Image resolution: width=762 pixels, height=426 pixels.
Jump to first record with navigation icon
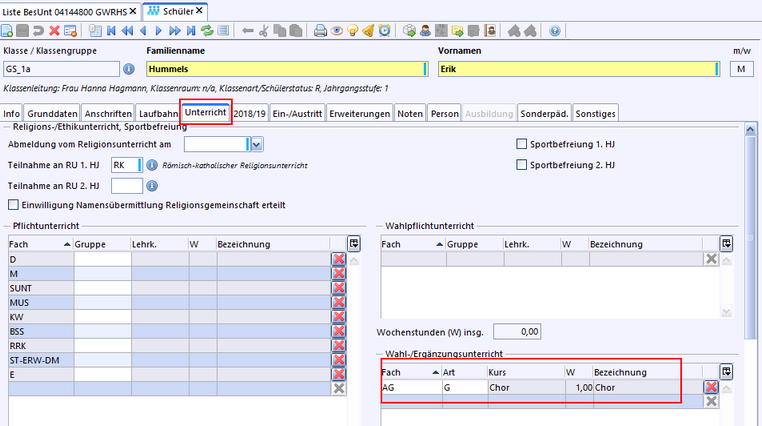pos(111,31)
